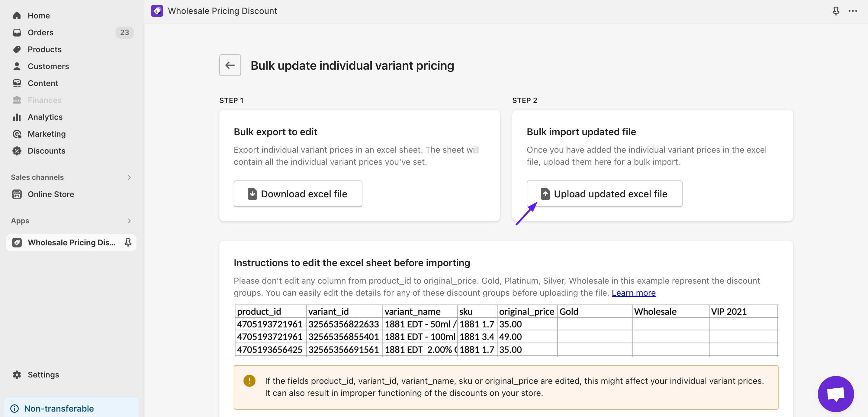Click the Orders count badge 23
The image size is (868, 417).
124,32
